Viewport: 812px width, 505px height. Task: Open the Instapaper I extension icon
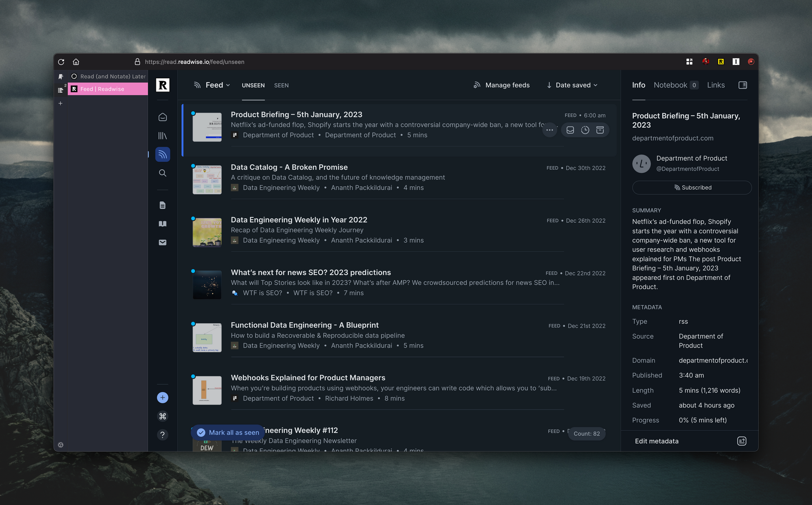click(x=736, y=62)
